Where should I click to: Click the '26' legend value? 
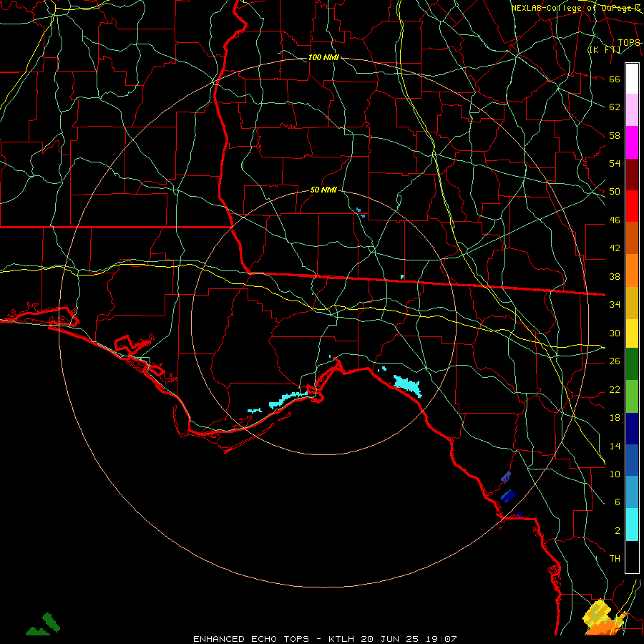pos(615,361)
